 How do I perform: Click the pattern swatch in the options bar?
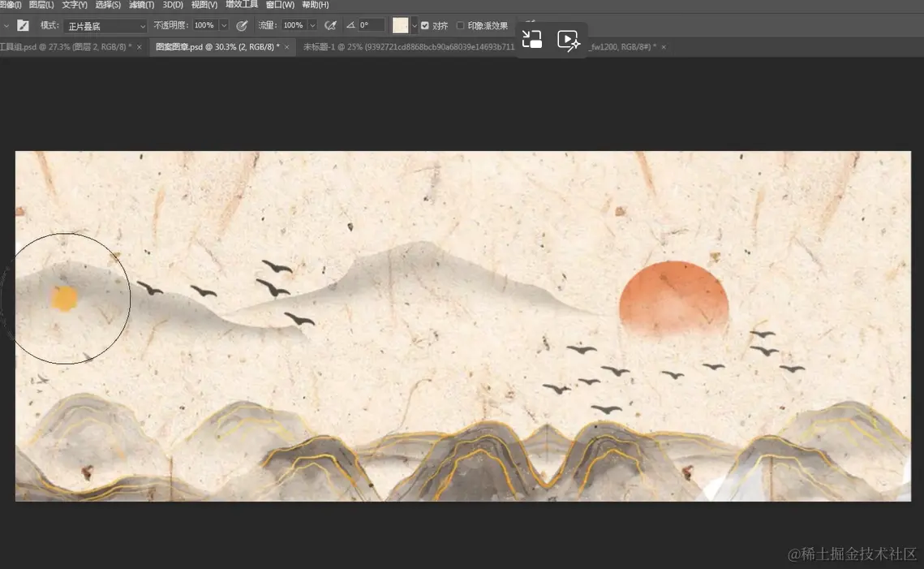click(x=401, y=24)
